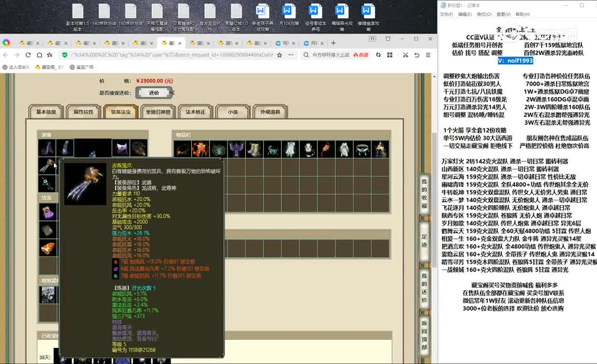The width and height of the screenshot is (597, 364).
Task: Select the orange gem item under 法宝
Action: pyautogui.click(x=48, y=248)
